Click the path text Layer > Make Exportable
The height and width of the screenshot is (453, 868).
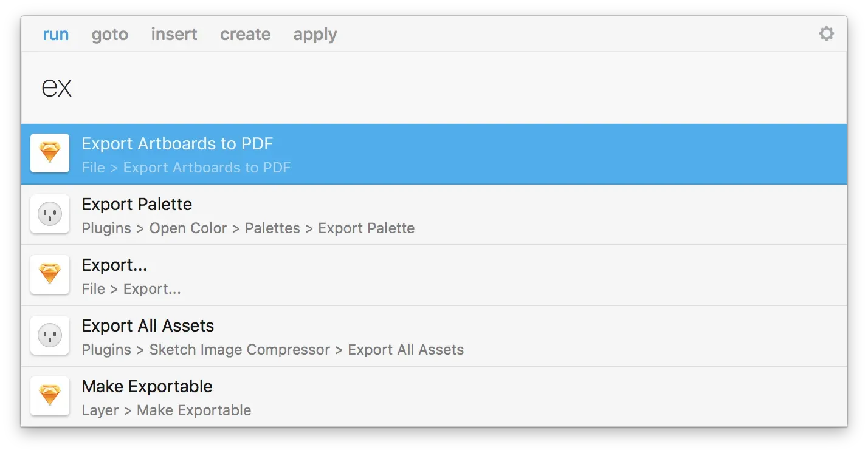(x=166, y=410)
